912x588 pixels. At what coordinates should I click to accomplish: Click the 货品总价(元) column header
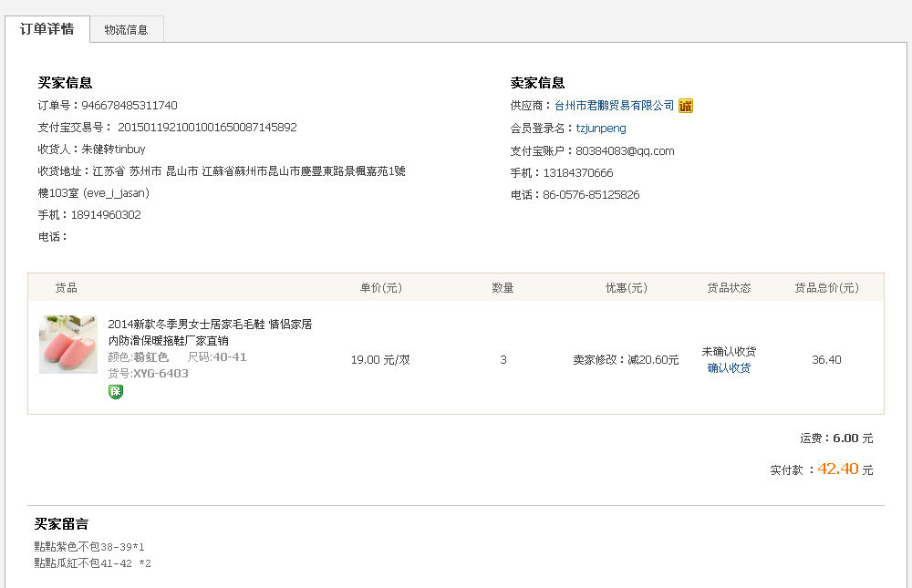click(x=826, y=288)
